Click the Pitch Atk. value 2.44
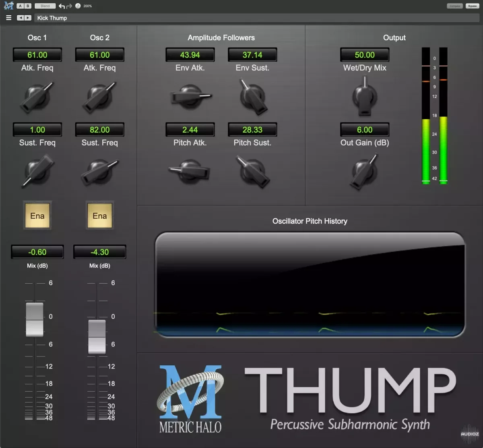483x448 pixels. tap(190, 130)
